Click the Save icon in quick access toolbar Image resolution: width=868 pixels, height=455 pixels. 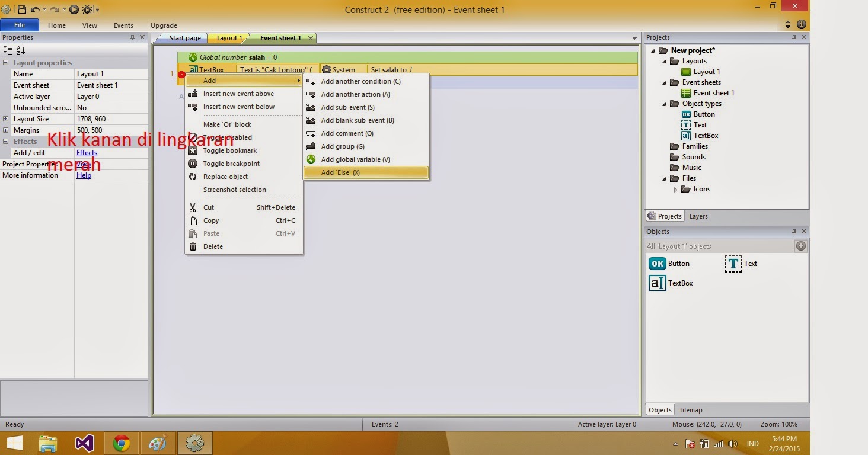click(x=22, y=9)
